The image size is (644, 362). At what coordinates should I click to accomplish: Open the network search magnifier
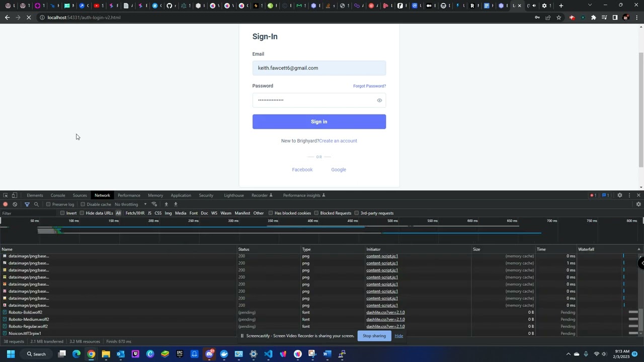(x=36, y=204)
